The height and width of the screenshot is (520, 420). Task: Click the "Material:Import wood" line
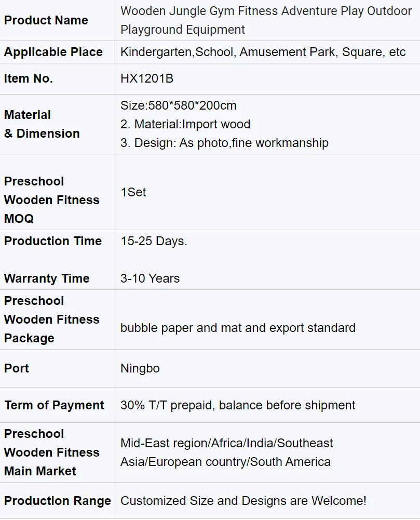tap(185, 125)
